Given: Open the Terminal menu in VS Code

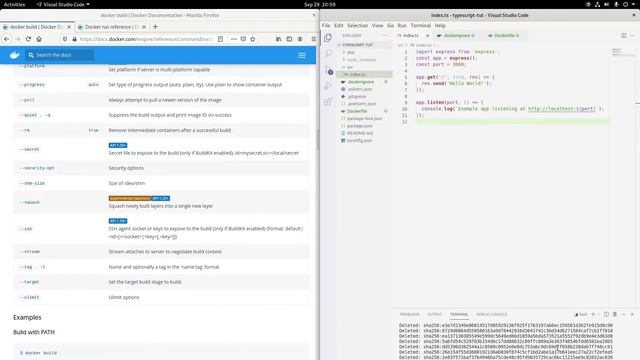Looking at the screenshot, I should [420, 25].
